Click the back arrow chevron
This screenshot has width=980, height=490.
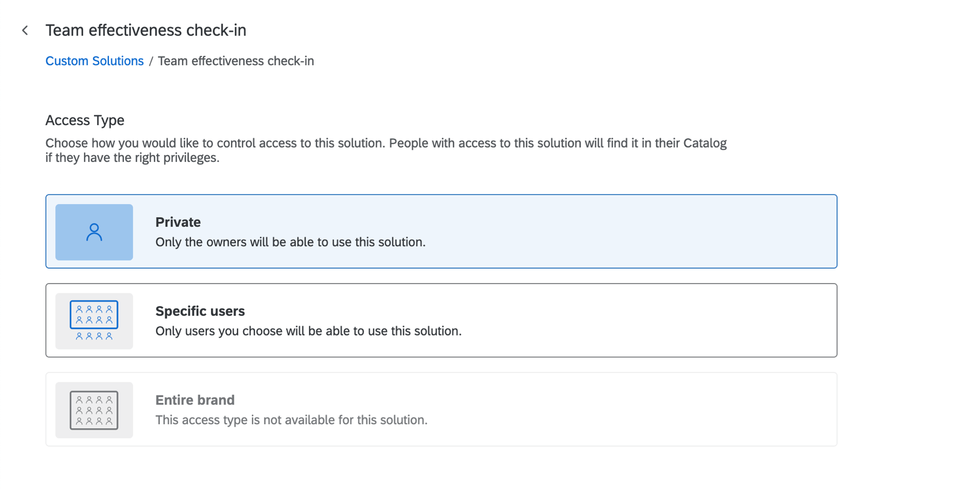(x=25, y=31)
